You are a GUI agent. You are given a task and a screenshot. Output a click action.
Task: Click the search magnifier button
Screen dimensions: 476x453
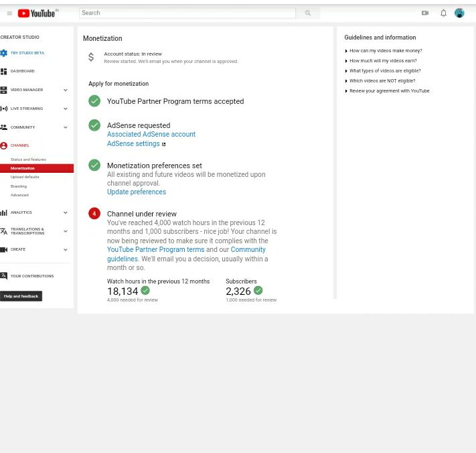tap(308, 13)
